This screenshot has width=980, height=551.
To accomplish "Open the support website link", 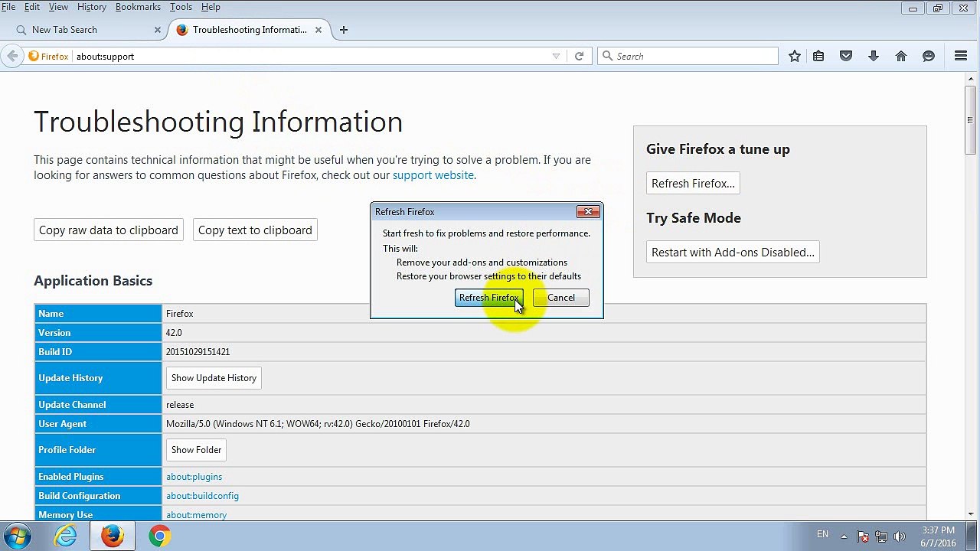I will pyautogui.click(x=433, y=175).
